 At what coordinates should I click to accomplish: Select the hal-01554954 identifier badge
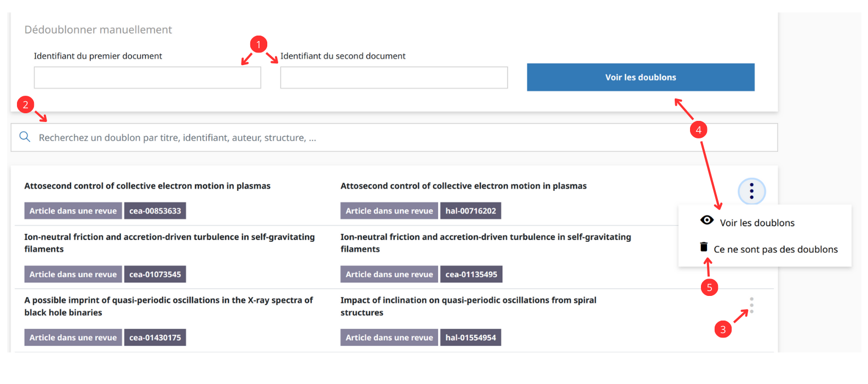(470, 337)
